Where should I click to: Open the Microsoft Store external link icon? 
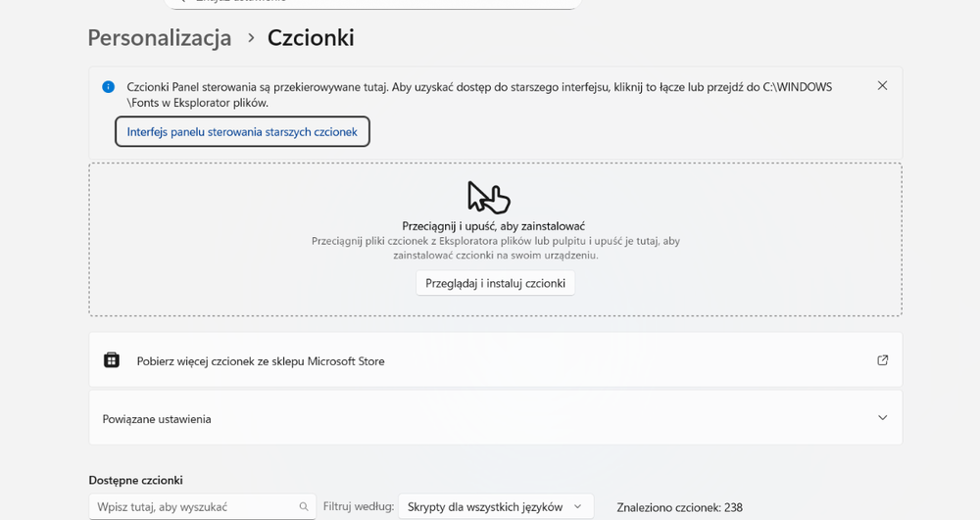pyautogui.click(x=882, y=360)
